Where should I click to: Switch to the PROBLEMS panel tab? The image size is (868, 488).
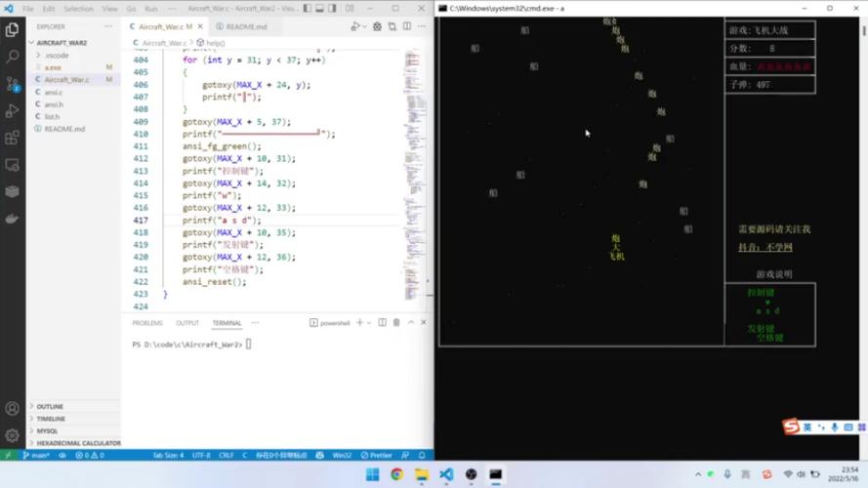coord(147,323)
